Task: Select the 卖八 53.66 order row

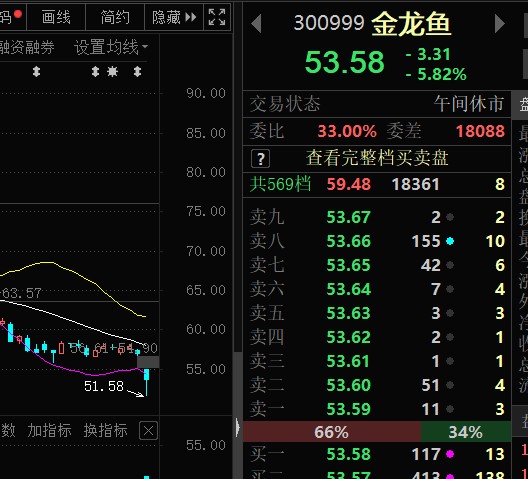Action: tap(377, 241)
